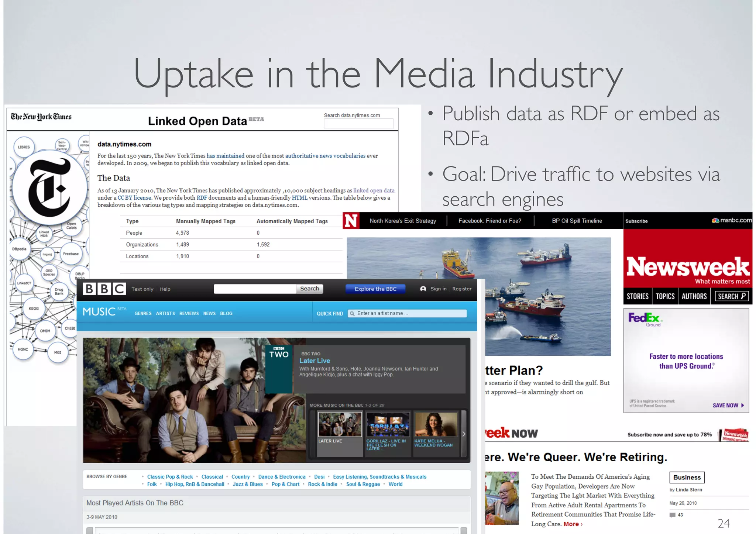
Task: Click the Business category button
Action: coord(687,477)
